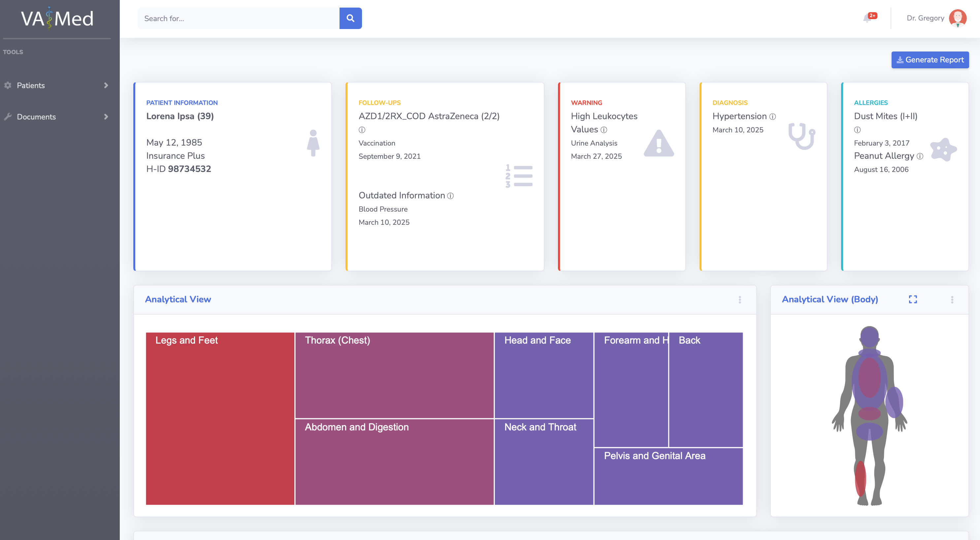Click the numbered list icon on Follow-Ups card
Screen dimensions: 980x540
point(519,176)
